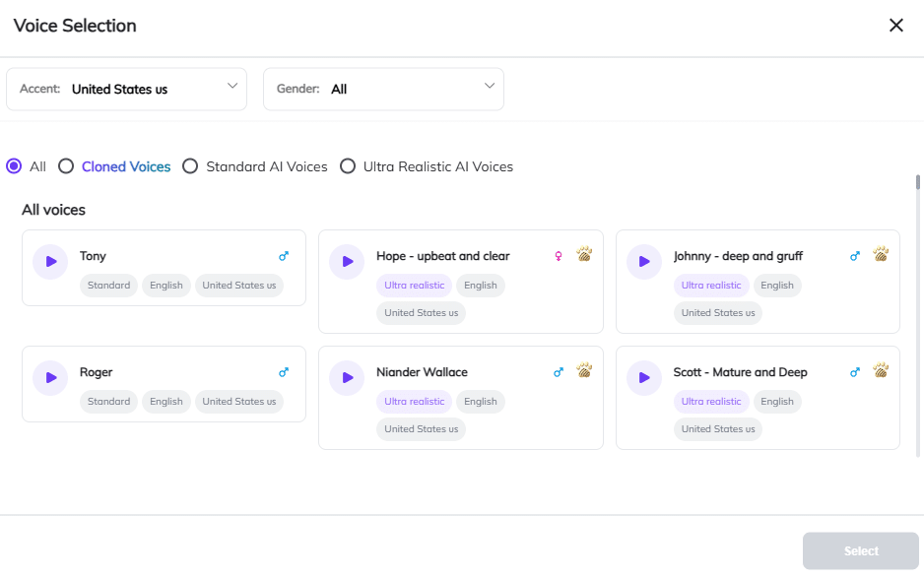This screenshot has width=924, height=579.
Task: Click the English tag on Tony's card
Action: (165, 285)
